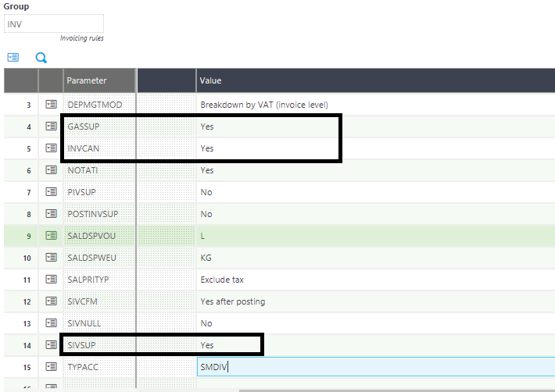Select the TYPACC parameter cell
Viewport: 555px width, 392px height.
[x=99, y=367]
